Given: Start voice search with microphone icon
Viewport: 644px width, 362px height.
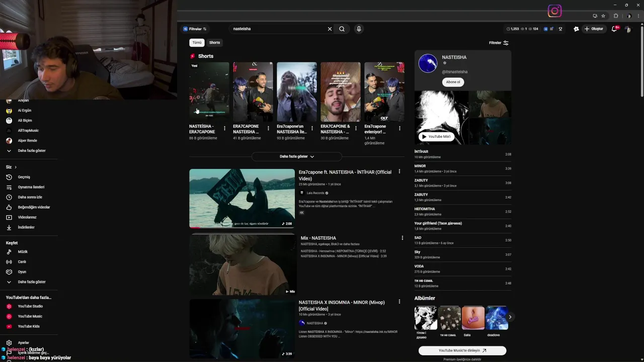Looking at the screenshot, I should pos(359,29).
